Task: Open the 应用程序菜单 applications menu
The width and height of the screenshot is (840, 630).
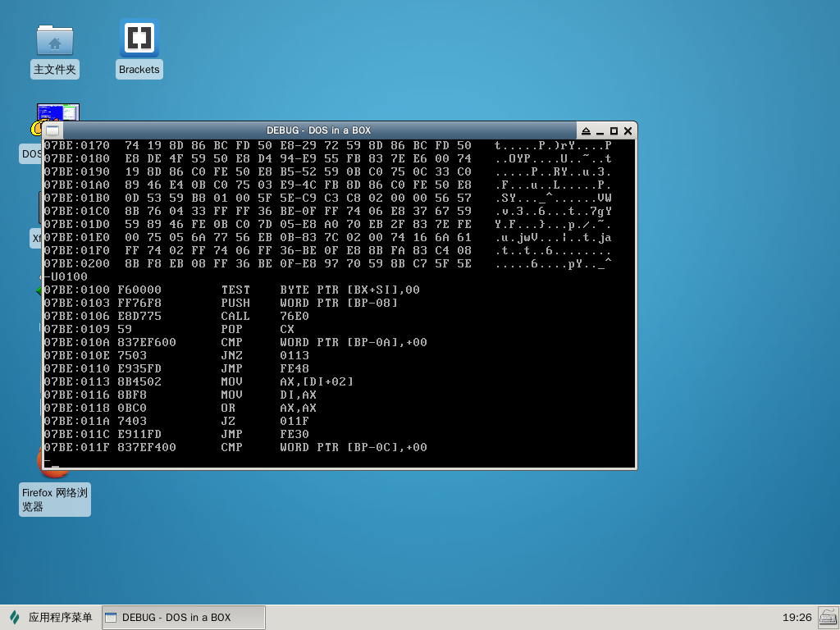Action: (51, 617)
